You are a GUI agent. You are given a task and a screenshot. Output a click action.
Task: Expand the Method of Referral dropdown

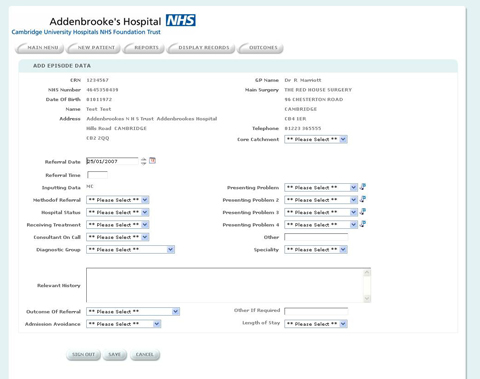point(117,200)
